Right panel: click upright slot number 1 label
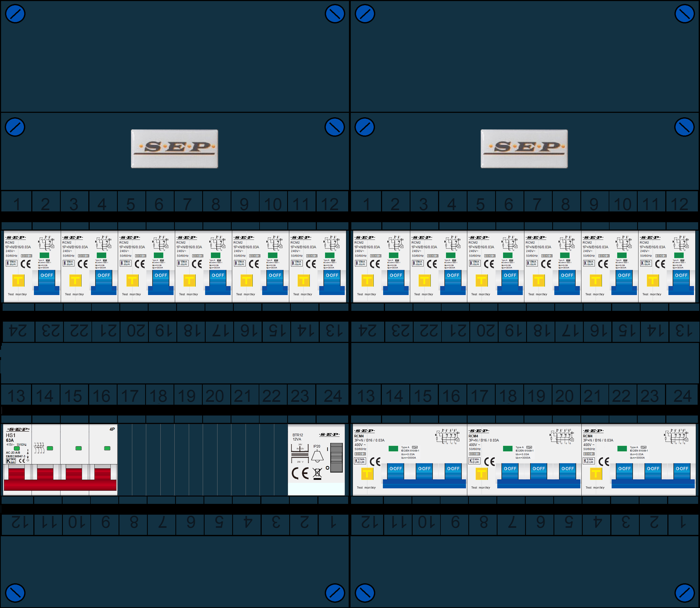 (366, 204)
